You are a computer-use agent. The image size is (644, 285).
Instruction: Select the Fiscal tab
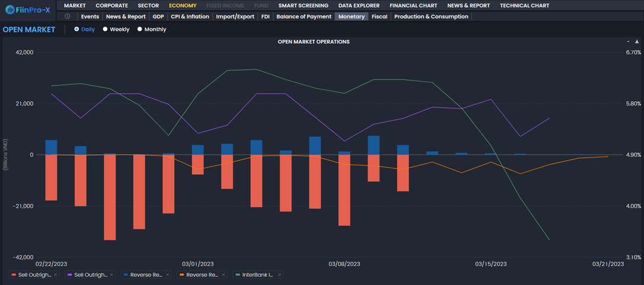(x=379, y=17)
